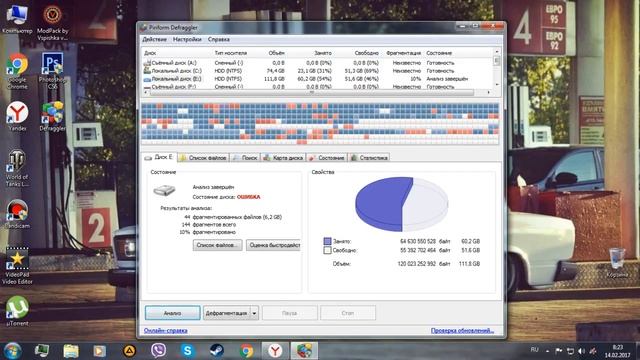Open the file explorer folder in taskbar
This screenshot has width=640, height=360.
(x=71, y=351)
